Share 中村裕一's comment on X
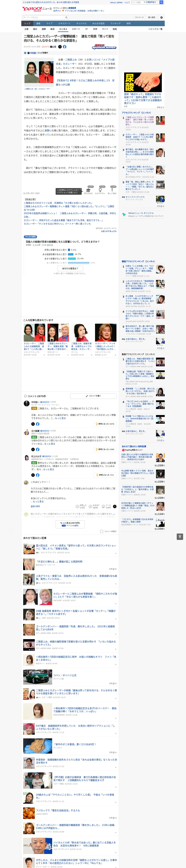Image resolution: width=186 pixels, height=868 pixels. pyautogui.click(x=33, y=424)
